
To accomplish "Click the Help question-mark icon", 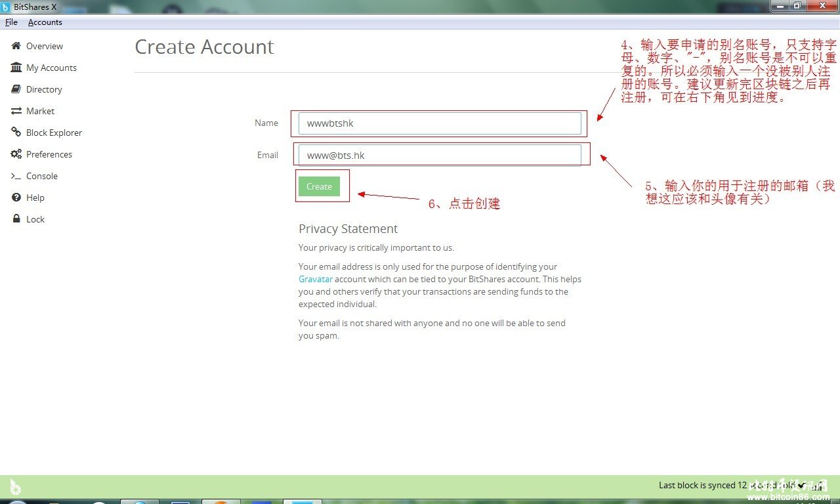I will tap(16, 198).
